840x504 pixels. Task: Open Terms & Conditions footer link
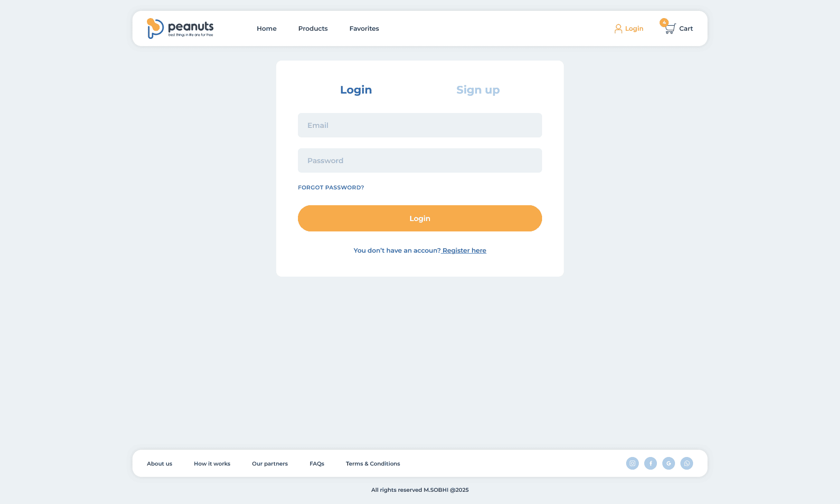click(373, 464)
